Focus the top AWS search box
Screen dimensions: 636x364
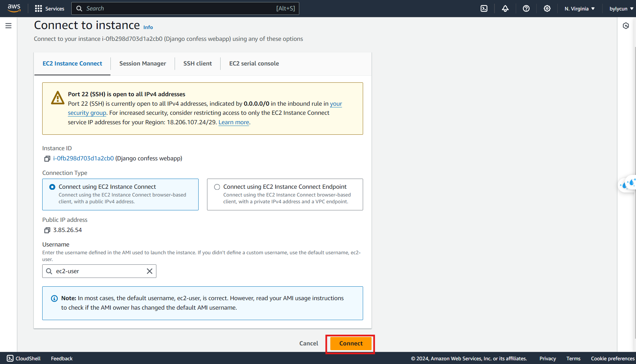click(185, 8)
